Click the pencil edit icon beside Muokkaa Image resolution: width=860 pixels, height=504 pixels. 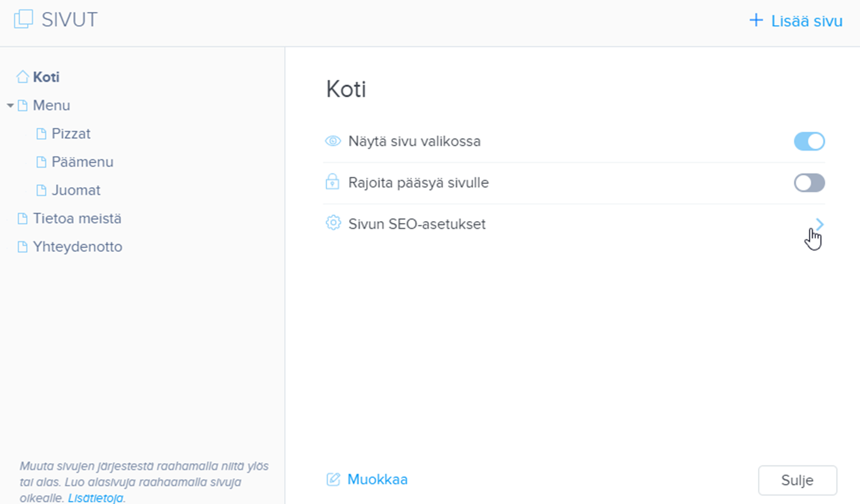pos(333,480)
